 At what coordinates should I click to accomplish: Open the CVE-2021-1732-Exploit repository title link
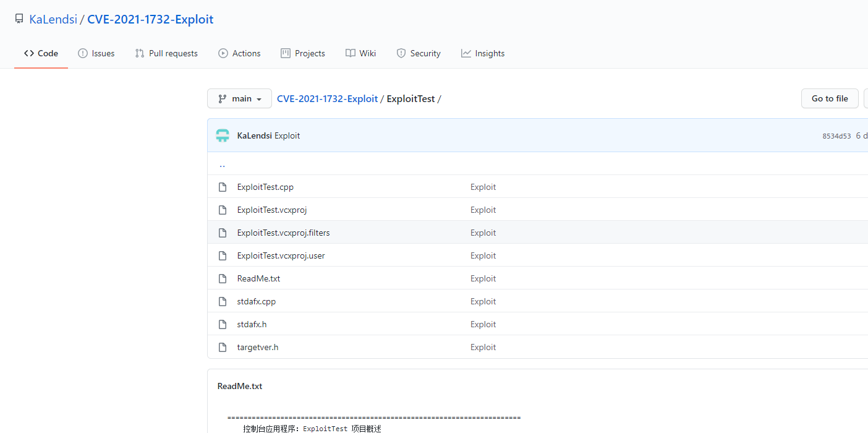[150, 19]
